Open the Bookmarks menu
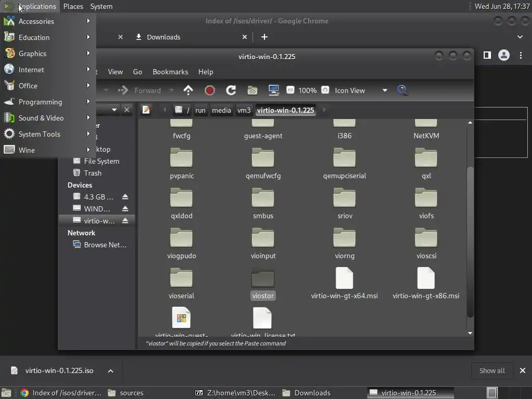This screenshot has height=399, width=532. (170, 72)
